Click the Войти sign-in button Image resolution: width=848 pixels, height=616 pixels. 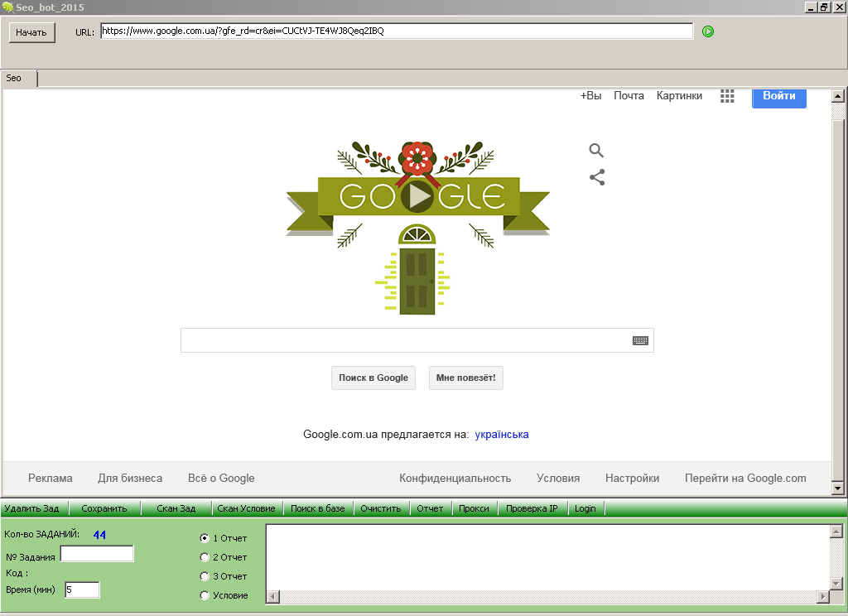point(778,98)
